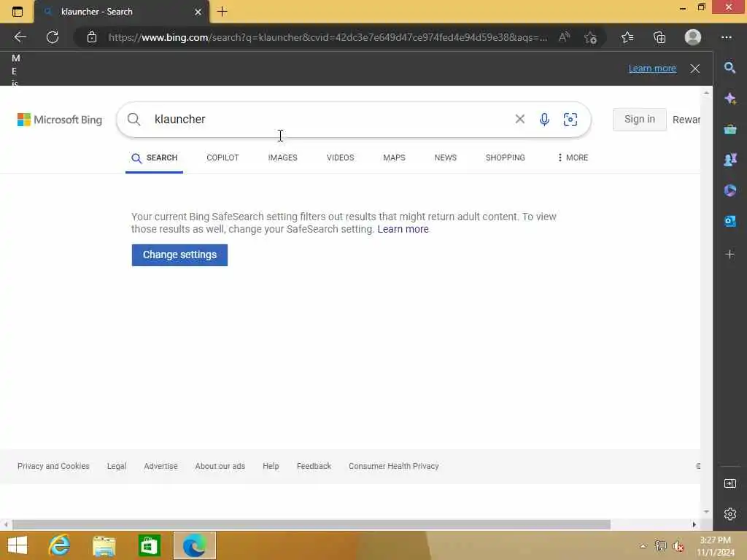
Task: Open SafeSearch Learn more link
Action: (403, 229)
